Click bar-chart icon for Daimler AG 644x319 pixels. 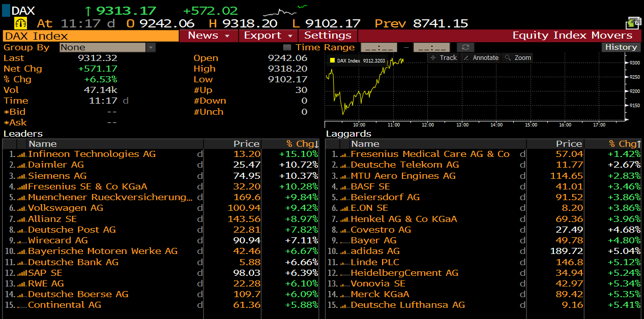tap(22, 165)
